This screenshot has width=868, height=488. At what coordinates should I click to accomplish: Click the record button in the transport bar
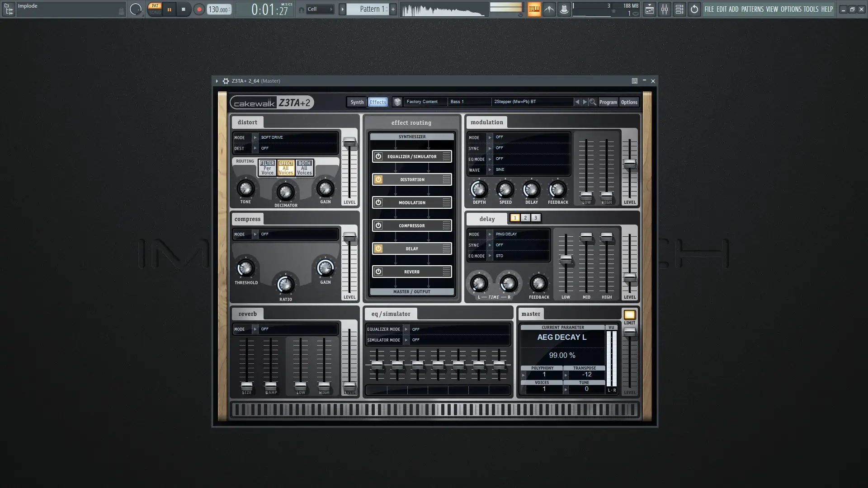(x=199, y=9)
